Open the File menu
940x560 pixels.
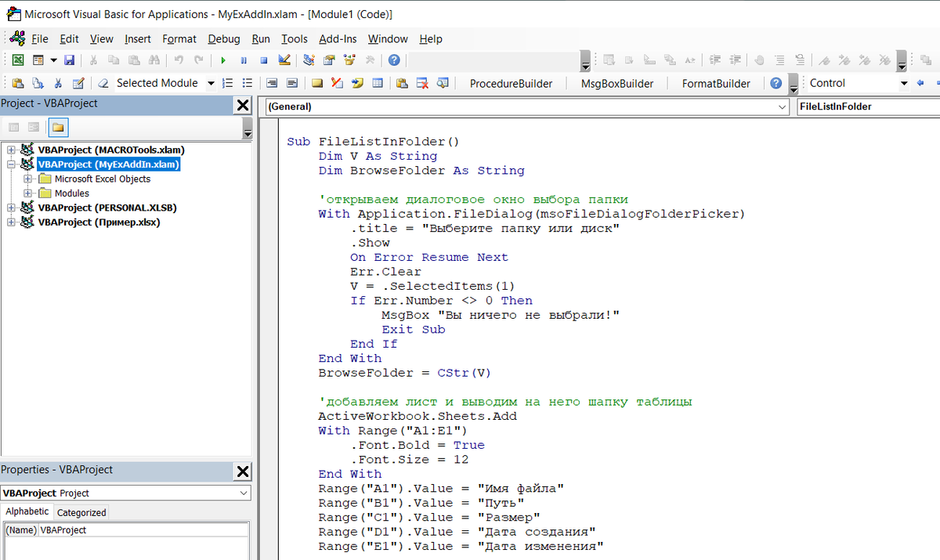39,38
